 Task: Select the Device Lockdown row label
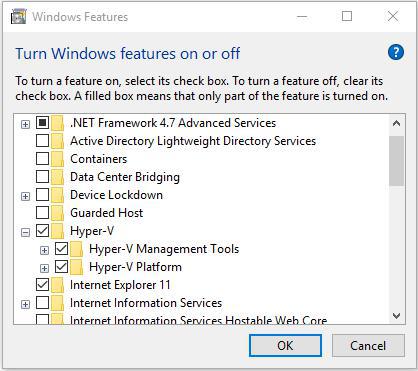(117, 195)
